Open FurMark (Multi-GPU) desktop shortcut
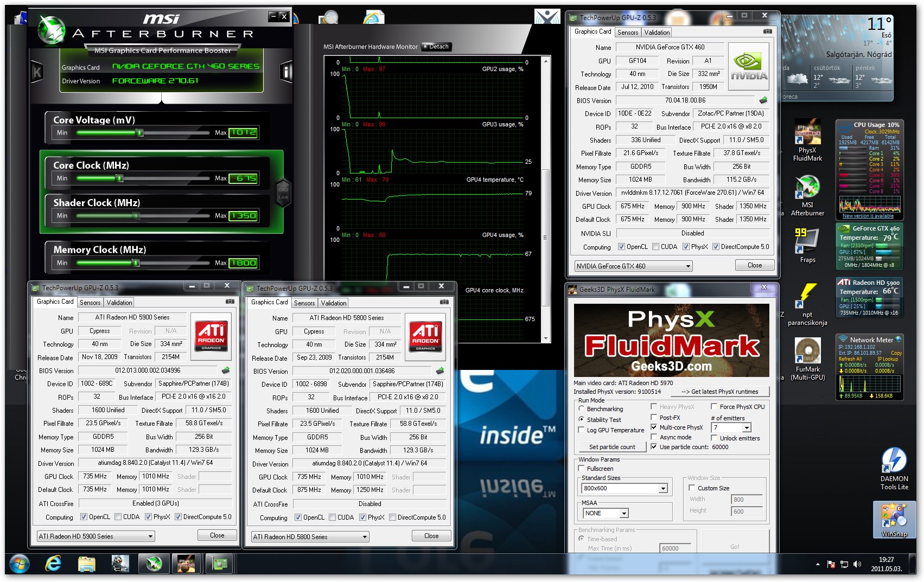The width and height of the screenshot is (924, 582). [x=807, y=359]
